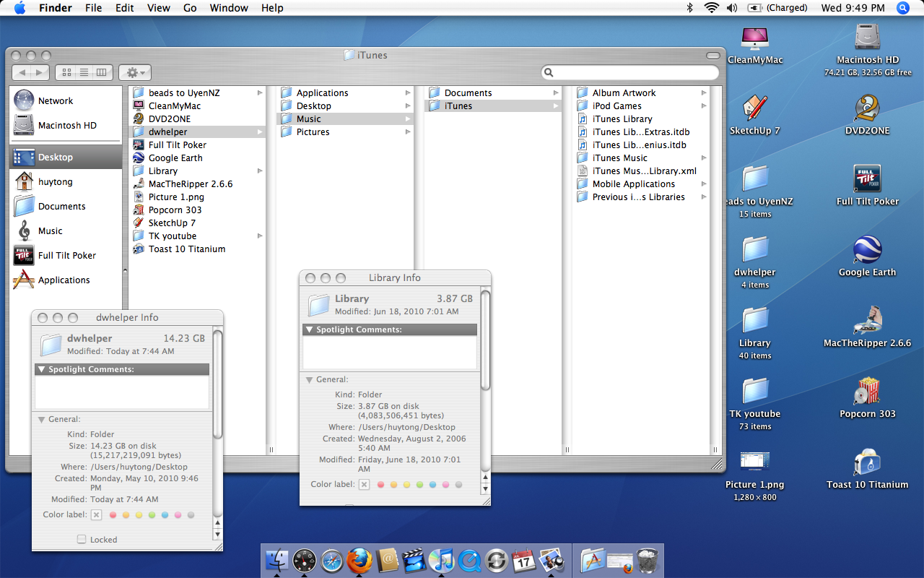The height and width of the screenshot is (578, 924).
Task: Switch Finder to list view
Action: [84, 72]
